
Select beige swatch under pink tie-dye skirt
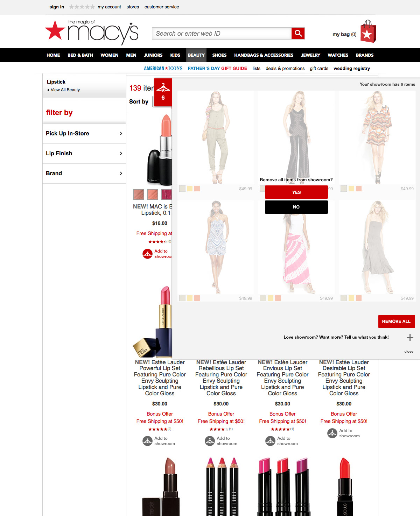pos(263,298)
